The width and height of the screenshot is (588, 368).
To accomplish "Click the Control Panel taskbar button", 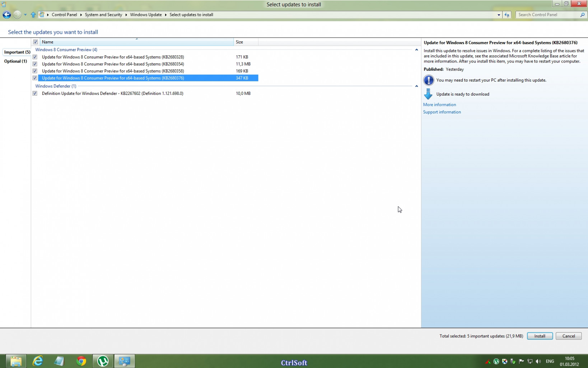I will (125, 361).
